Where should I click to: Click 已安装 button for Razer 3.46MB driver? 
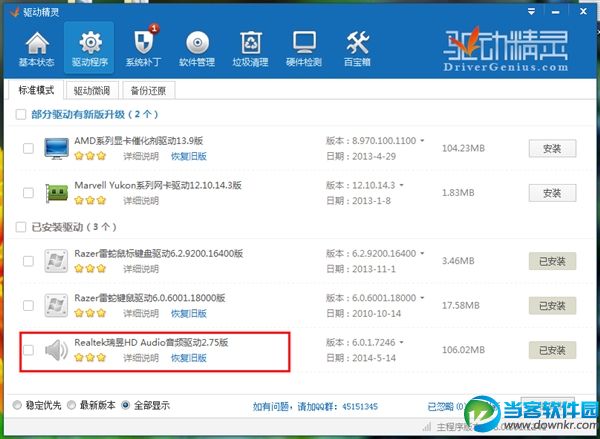tap(552, 261)
